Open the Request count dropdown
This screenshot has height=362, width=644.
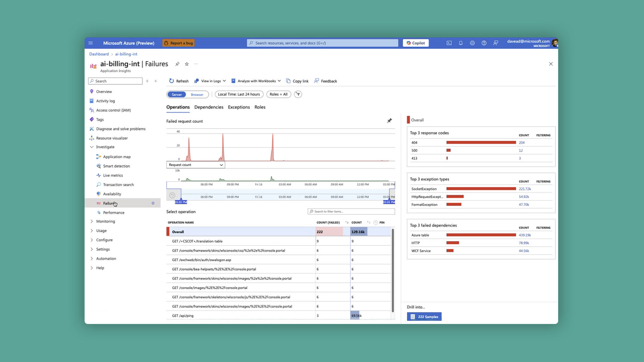point(196,165)
